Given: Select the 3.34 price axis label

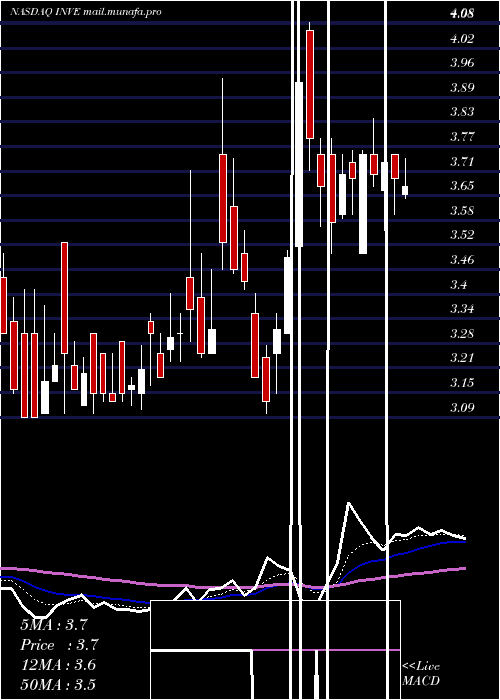Looking at the screenshot, I should (x=462, y=309).
